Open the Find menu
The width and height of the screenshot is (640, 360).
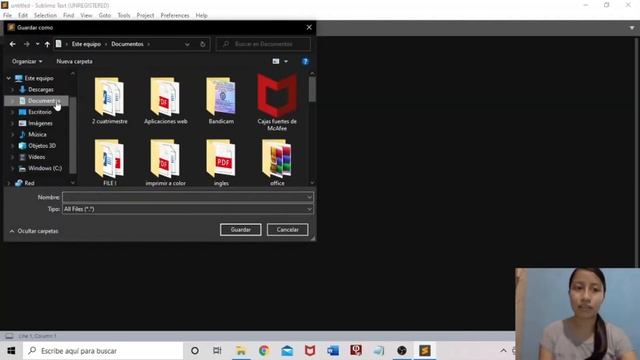[69, 16]
